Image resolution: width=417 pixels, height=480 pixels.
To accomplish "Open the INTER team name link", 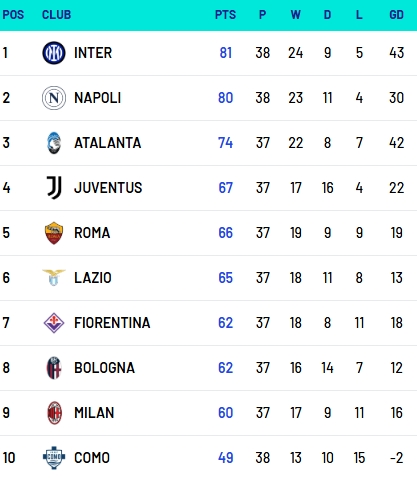I will pyautogui.click(x=93, y=53).
